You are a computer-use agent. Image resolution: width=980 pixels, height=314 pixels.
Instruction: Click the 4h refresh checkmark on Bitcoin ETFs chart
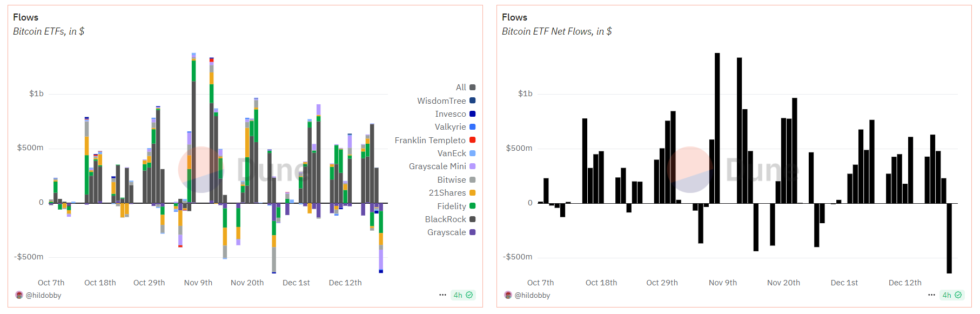[x=469, y=295]
